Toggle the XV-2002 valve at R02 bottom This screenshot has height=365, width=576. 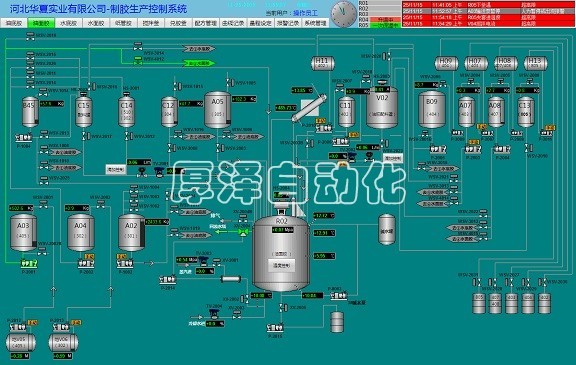click(245, 299)
